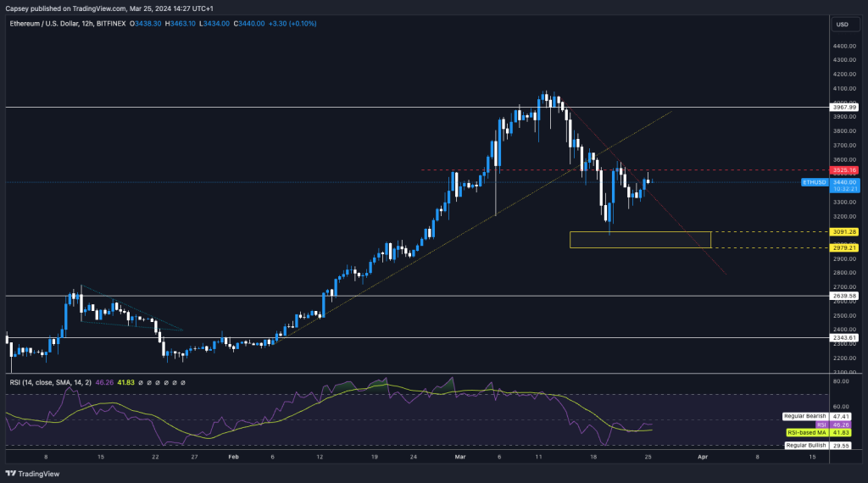Image resolution: width=868 pixels, height=483 pixels.
Task: Click the yellow 2979.21 price label
Action: point(844,247)
